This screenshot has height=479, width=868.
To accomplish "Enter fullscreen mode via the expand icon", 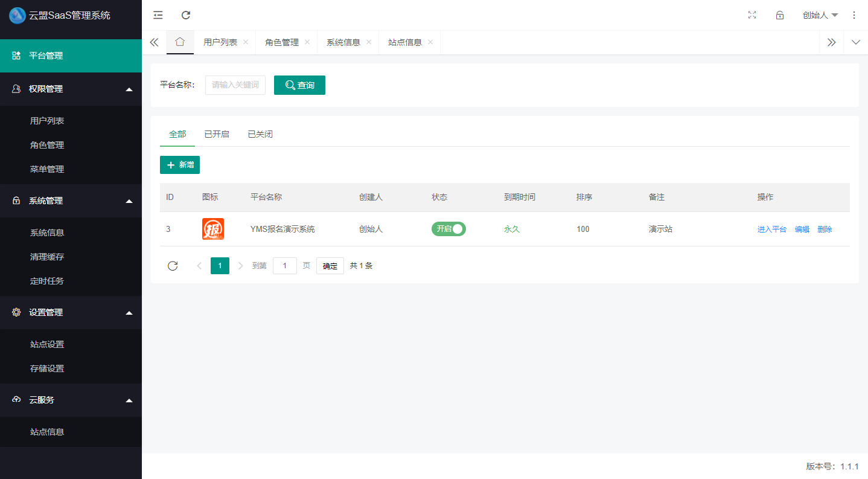I will tap(752, 15).
